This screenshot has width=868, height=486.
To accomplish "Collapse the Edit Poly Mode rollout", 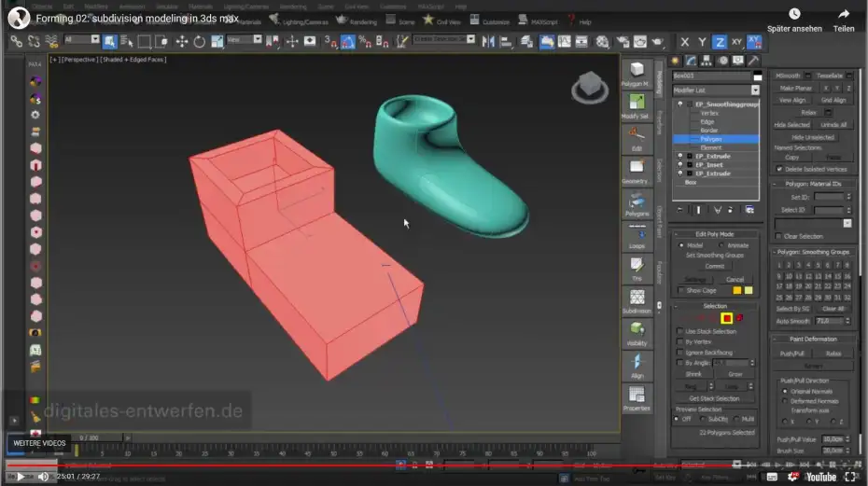I will coord(714,234).
